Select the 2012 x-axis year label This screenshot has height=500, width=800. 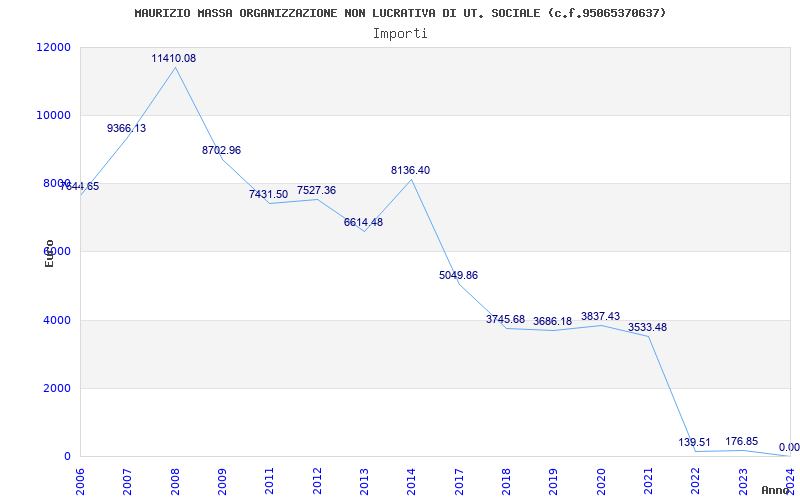(317, 481)
